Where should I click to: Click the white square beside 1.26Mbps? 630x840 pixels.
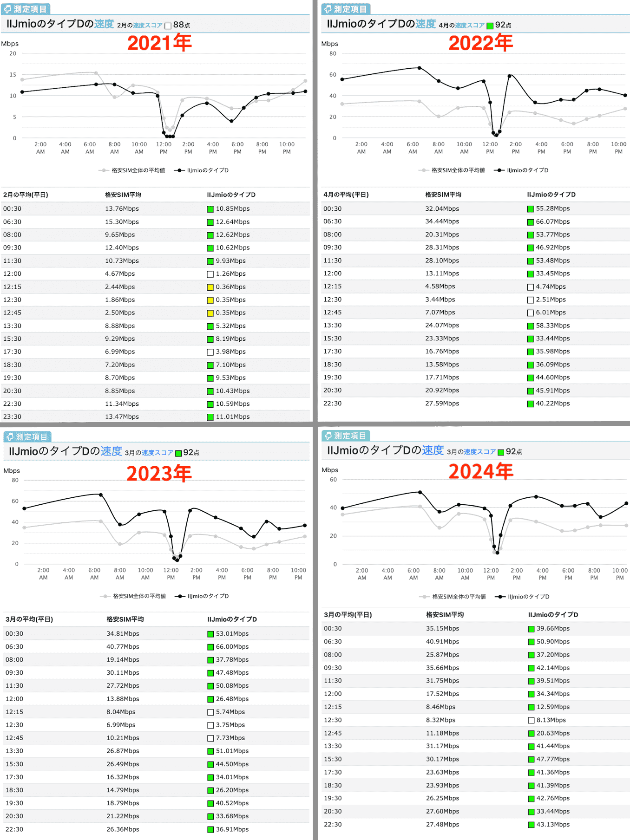click(x=210, y=274)
